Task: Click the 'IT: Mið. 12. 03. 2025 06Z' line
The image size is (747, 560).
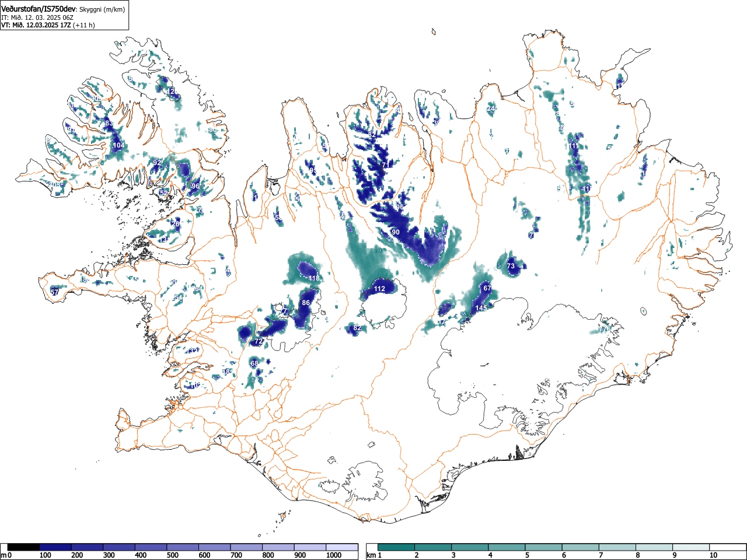Action: pyautogui.click(x=37, y=17)
